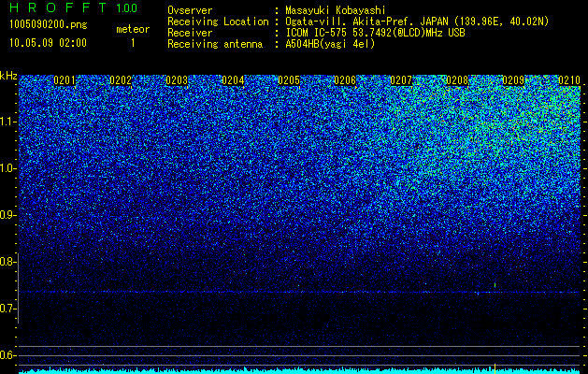The image size is (588, 374).
Task: Select the HROFFT 1.00 title text
Action: click(x=74, y=7)
